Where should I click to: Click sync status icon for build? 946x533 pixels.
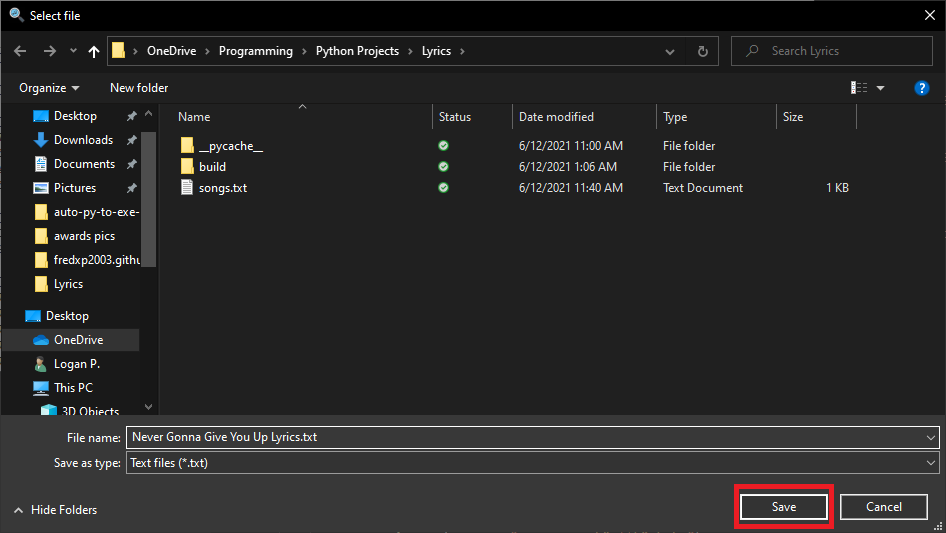point(443,167)
